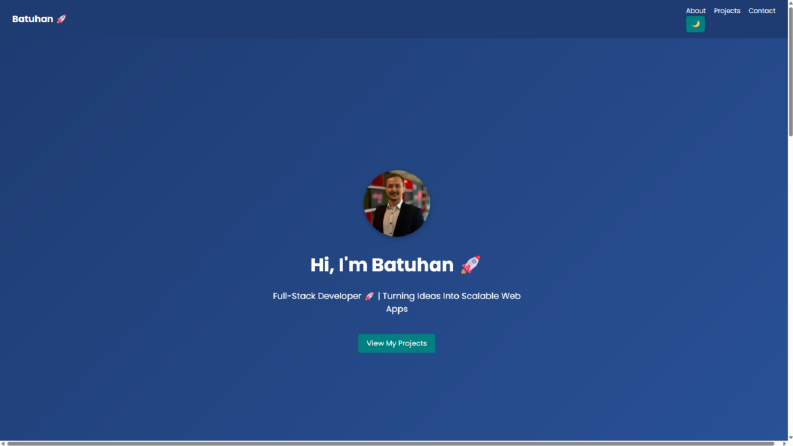The height and width of the screenshot is (446, 793).
Task: Click the 'Hi, I'm Batuhan' heading
Action: [395, 265]
